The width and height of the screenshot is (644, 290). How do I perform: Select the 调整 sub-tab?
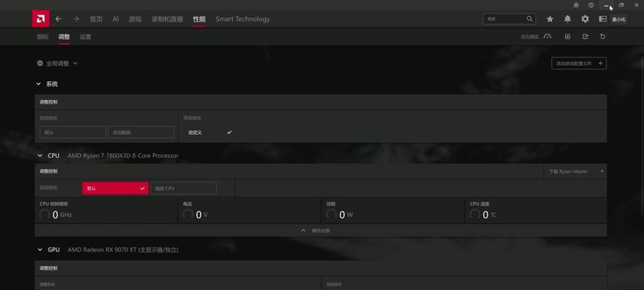[x=64, y=37]
